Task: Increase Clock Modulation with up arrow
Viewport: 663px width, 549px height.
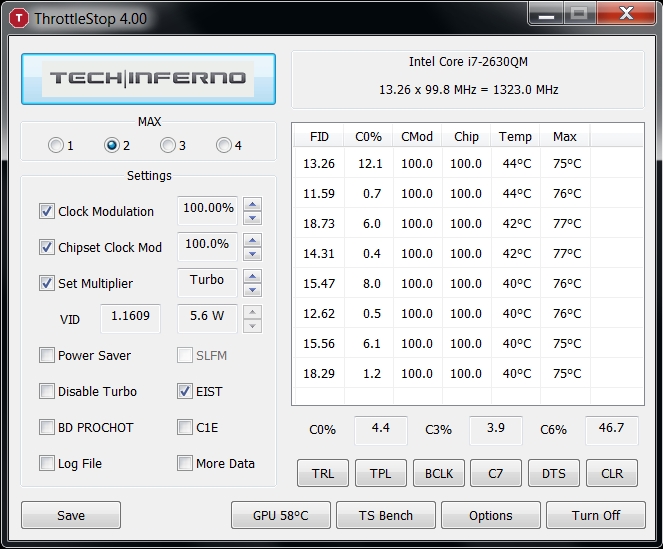Action: click(252, 204)
